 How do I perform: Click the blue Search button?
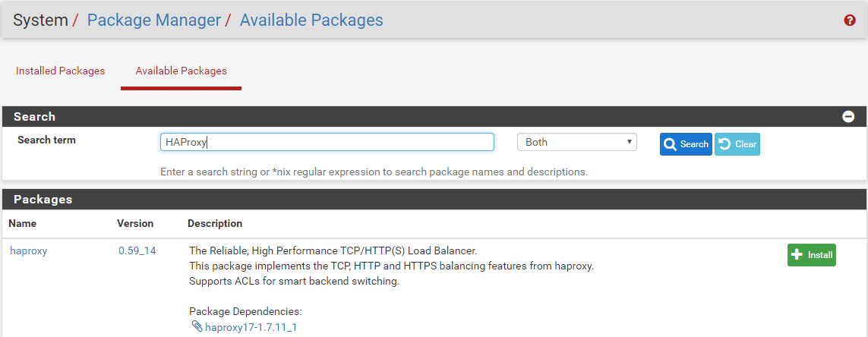(x=686, y=144)
